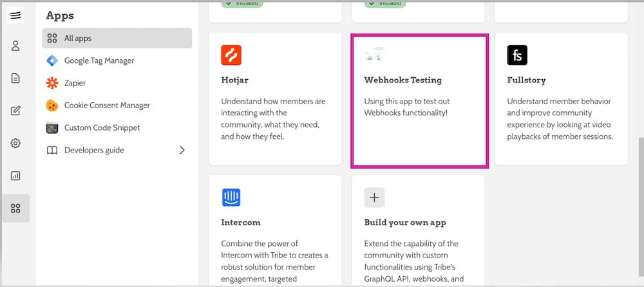The width and height of the screenshot is (644, 287).
Task: Click the Intercom logo icon
Action: (231, 198)
